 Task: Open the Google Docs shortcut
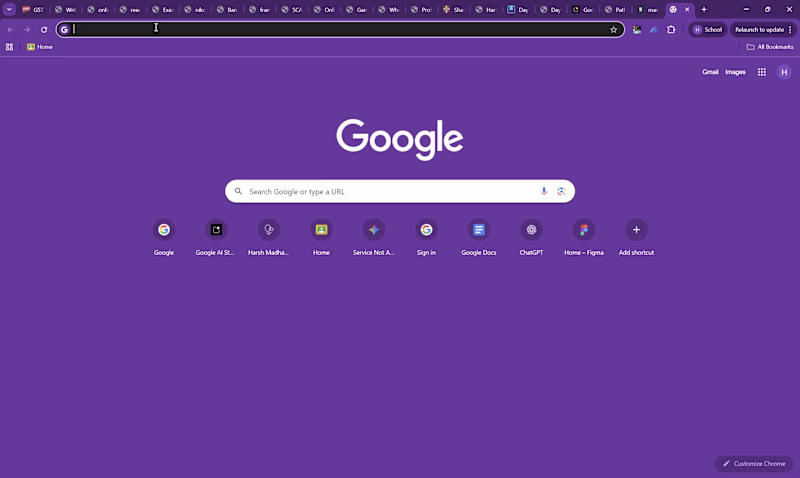(x=479, y=237)
